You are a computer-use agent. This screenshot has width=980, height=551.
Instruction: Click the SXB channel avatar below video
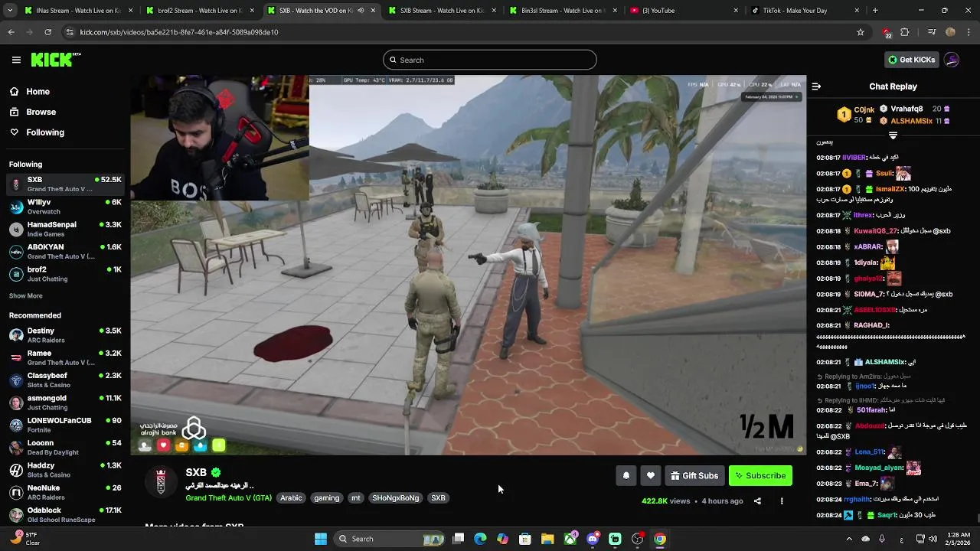161,482
